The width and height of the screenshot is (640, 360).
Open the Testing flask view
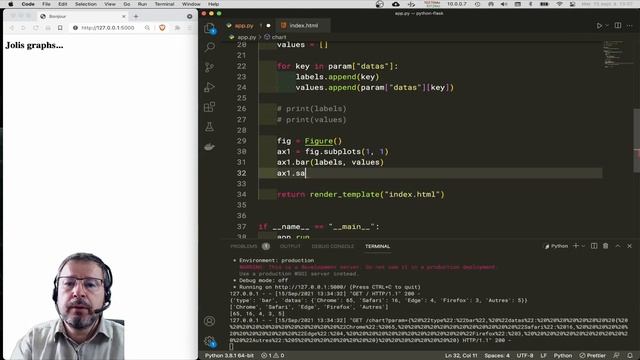click(x=209, y=127)
